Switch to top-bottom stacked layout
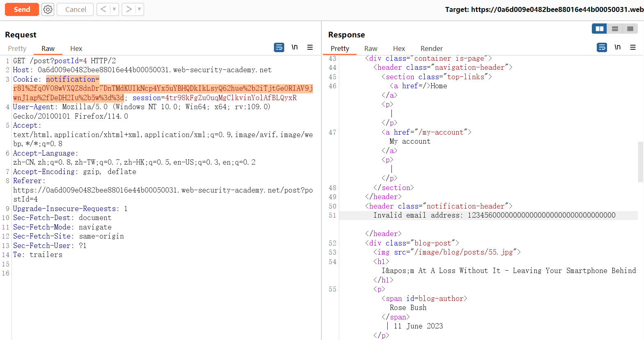Image resolution: width=644 pixels, height=340 pixels. click(x=615, y=29)
